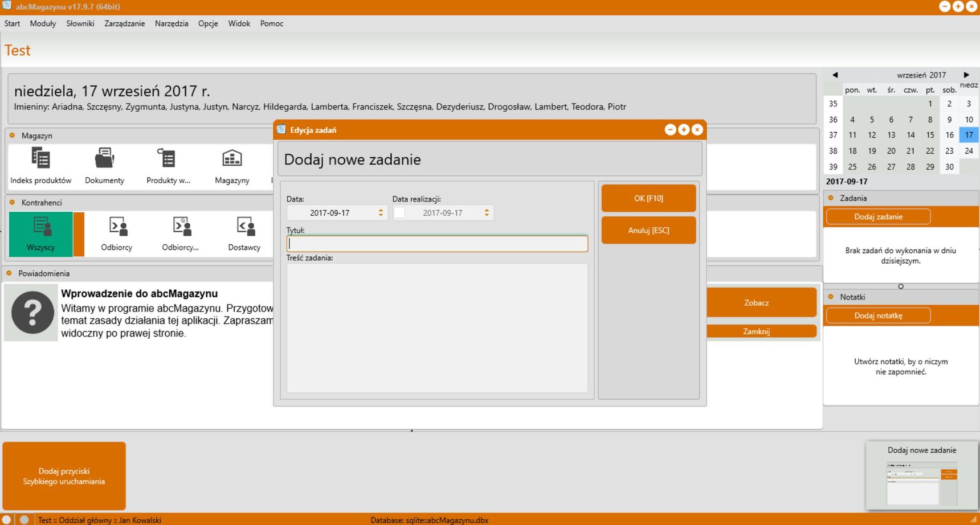Select day 30 in the calendar
This screenshot has width=980, height=525.
pos(949,167)
